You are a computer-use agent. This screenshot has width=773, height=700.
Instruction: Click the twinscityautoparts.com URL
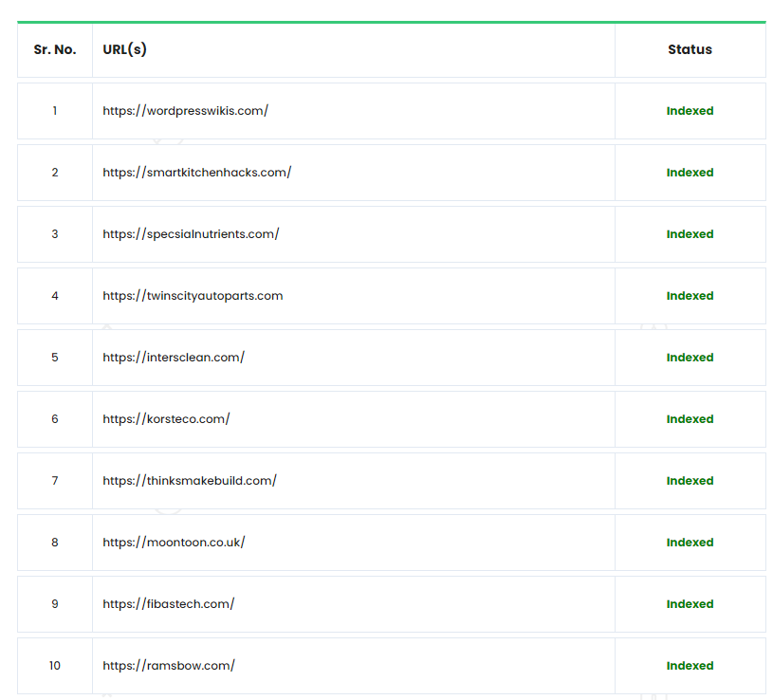(x=193, y=296)
